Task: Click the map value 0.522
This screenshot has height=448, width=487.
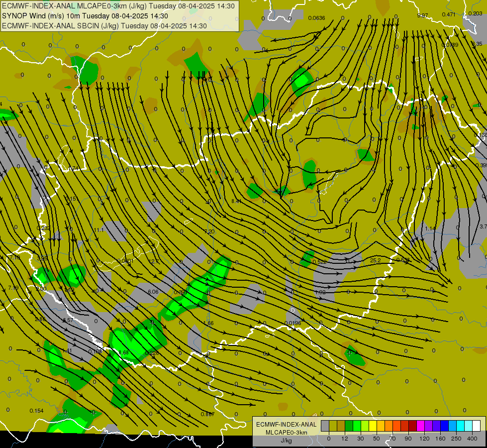Action: 319,262
